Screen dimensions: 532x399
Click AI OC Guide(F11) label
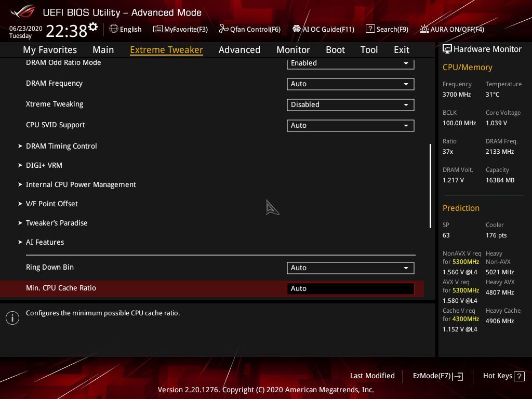click(328, 29)
